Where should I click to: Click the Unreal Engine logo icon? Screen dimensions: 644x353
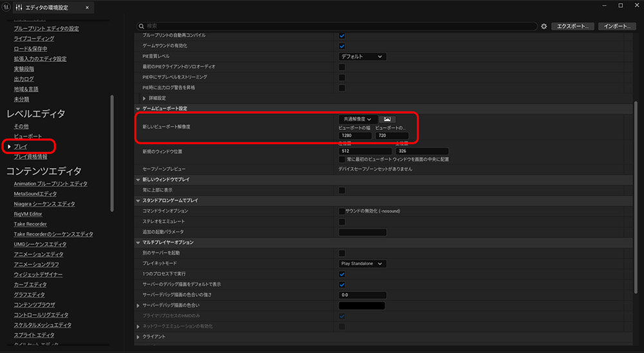pos(7,7)
